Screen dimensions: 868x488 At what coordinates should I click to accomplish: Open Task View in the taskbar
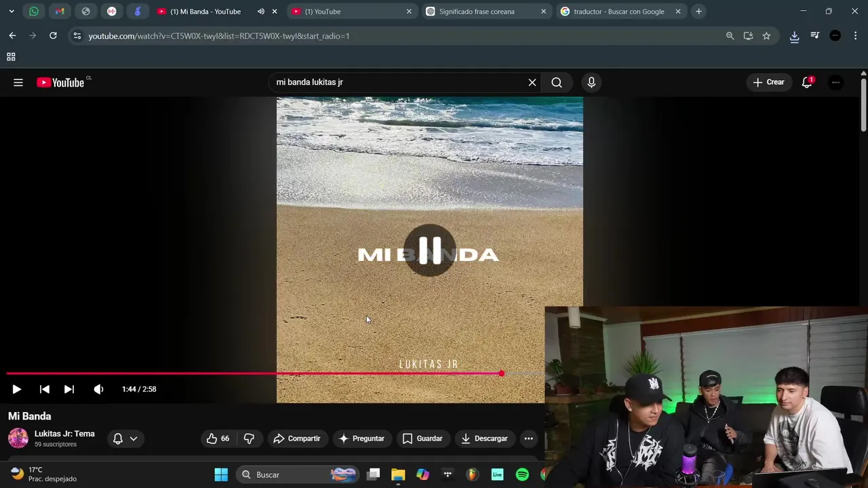click(373, 474)
